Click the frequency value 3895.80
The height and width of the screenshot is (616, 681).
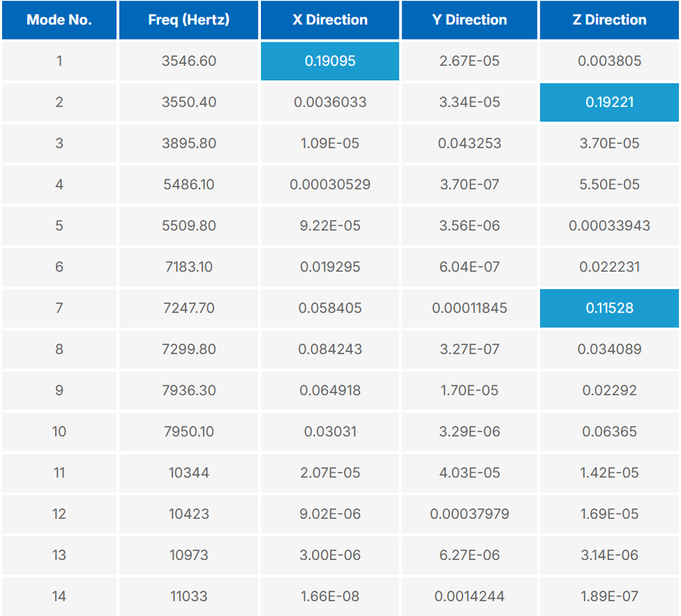tap(189, 143)
